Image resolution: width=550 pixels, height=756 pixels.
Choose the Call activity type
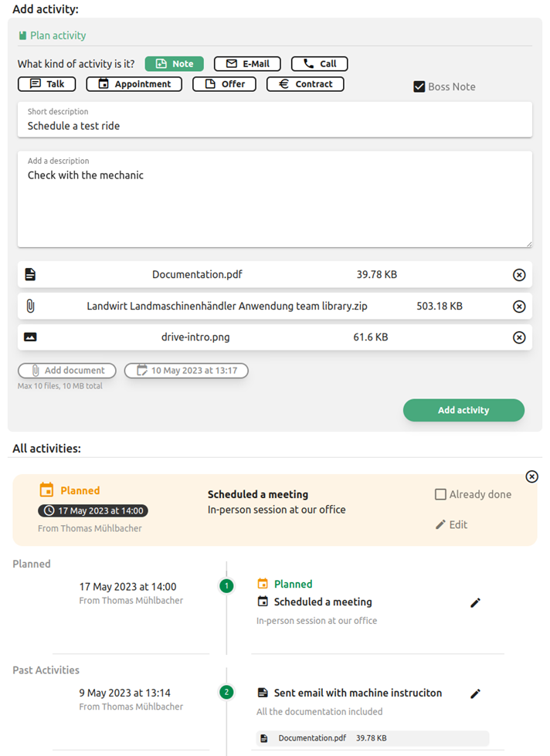pos(318,63)
